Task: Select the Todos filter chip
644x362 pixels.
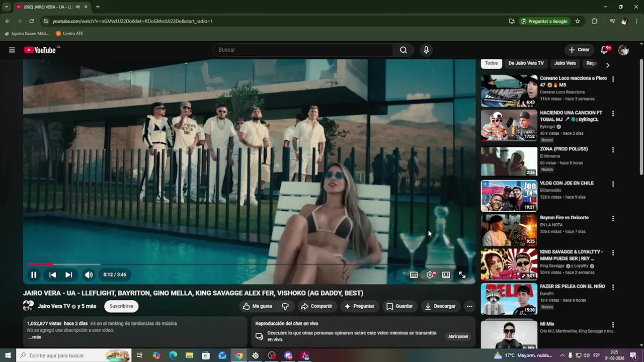Action: (x=492, y=63)
